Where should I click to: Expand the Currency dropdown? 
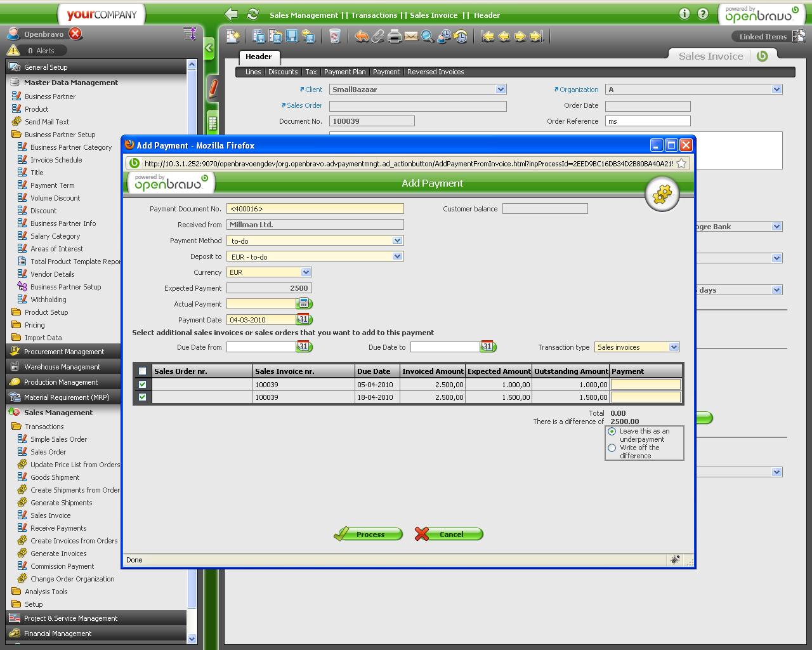pos(306,272)
